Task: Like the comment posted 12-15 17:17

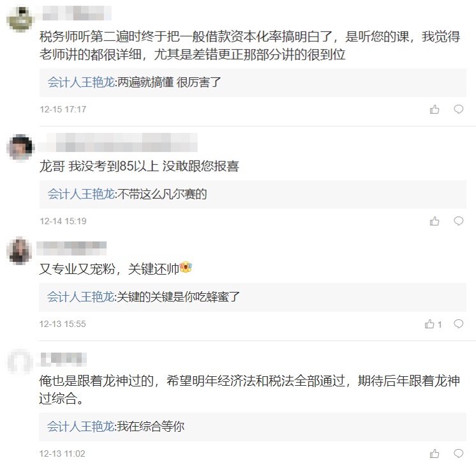Action: click(x=435, y=109)
